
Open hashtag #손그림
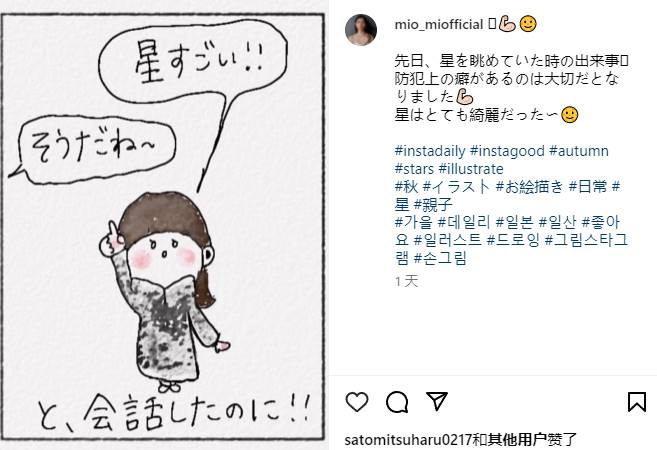[440, 259]
